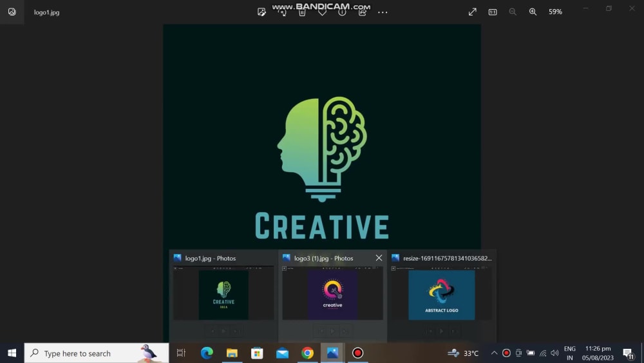Switch to logo1.jpg - Photos preview thumbnail
The width and height of the screenshot is (644, 363).
[223, 293]
